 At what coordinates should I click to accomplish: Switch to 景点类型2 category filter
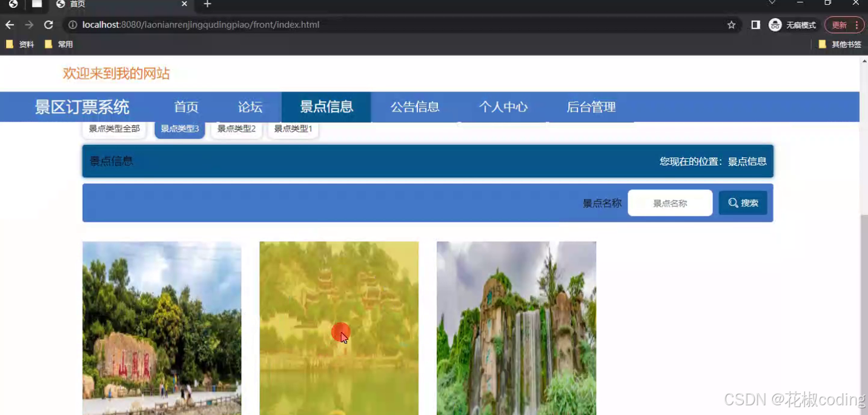pyautogui.click(x=236, y=128)
